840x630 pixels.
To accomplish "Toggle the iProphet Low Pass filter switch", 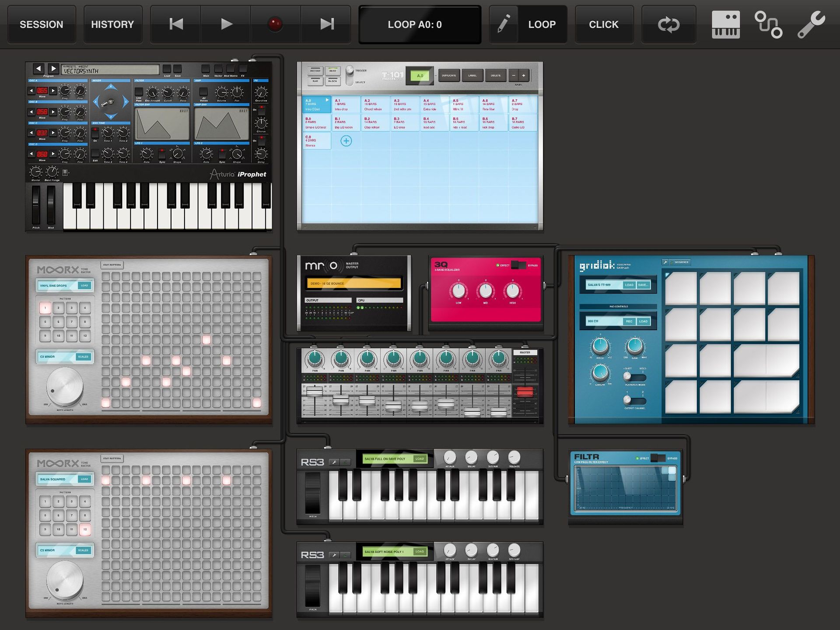I will click(139, 92).
